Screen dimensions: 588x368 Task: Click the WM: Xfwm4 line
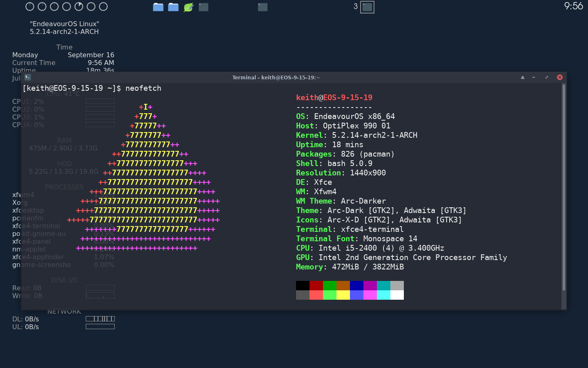coord(316,192)
